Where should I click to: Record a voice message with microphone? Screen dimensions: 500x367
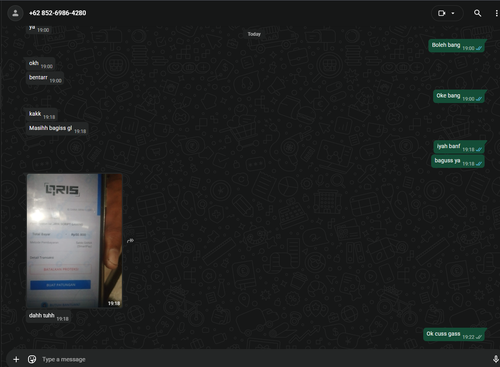click(x=495, y=359)
